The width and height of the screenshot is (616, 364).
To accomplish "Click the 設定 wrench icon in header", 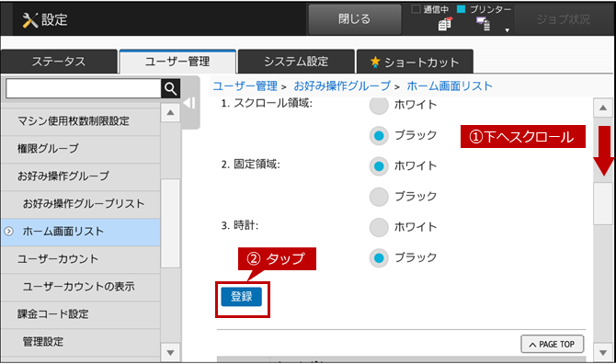I will click(x=29, y=20).
